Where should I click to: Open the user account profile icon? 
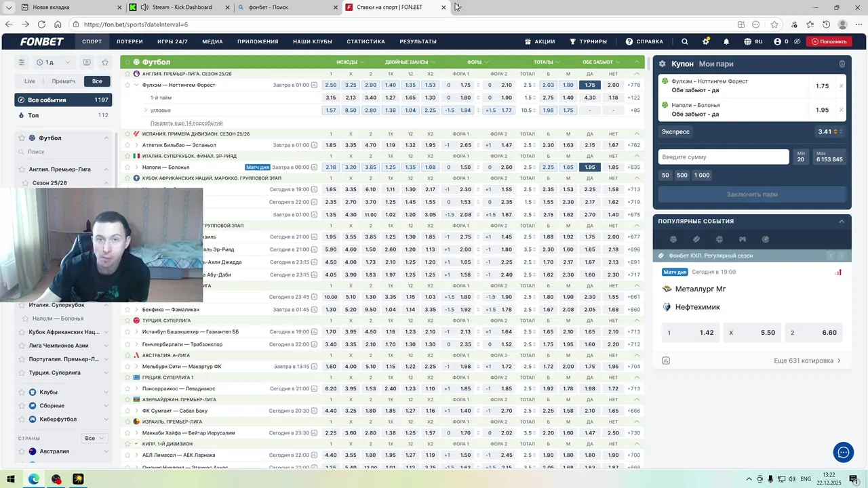pos(777,41)
